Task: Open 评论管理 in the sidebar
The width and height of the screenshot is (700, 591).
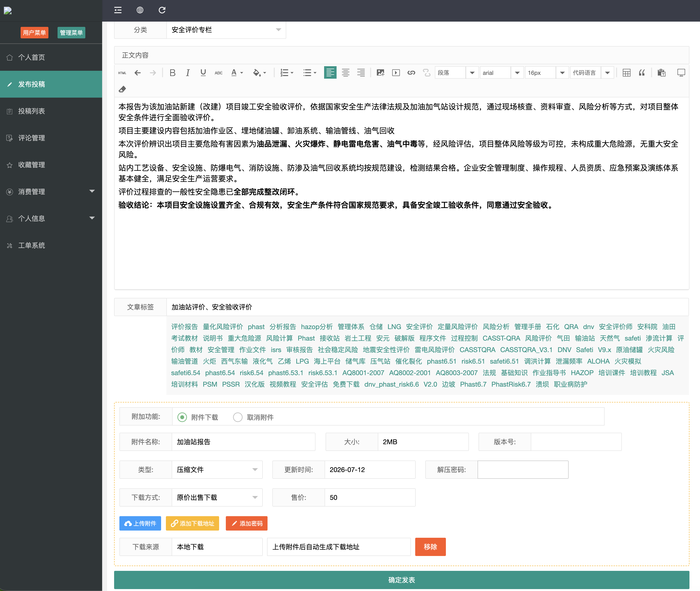Action: pos(51,138)
